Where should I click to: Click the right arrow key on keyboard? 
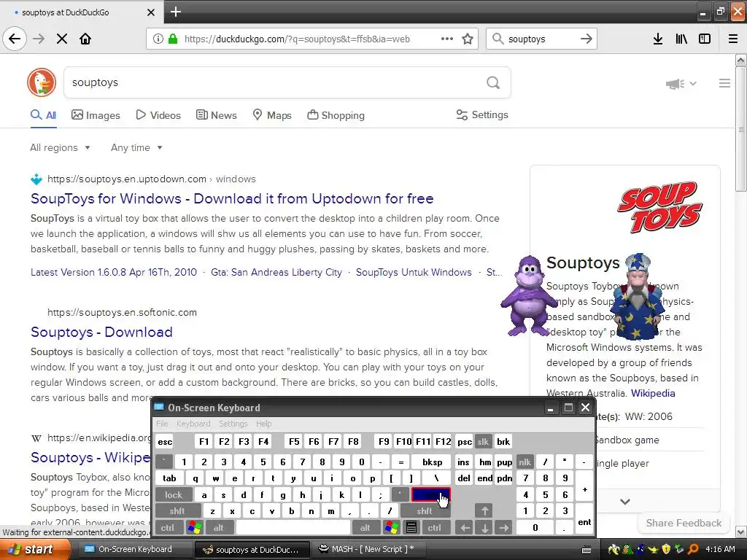pyautogui.click(x=503, y=528)
